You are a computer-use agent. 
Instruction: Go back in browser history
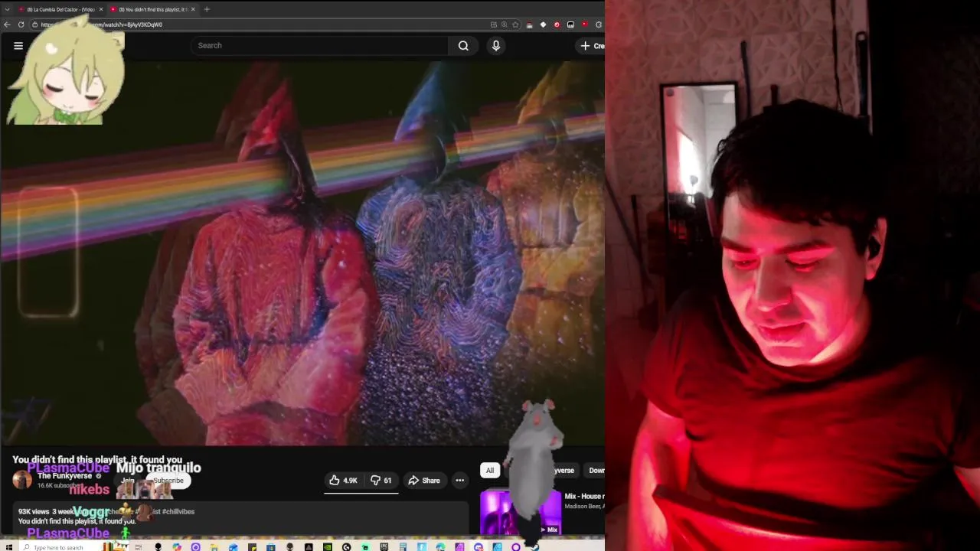[x=8, y=24]
